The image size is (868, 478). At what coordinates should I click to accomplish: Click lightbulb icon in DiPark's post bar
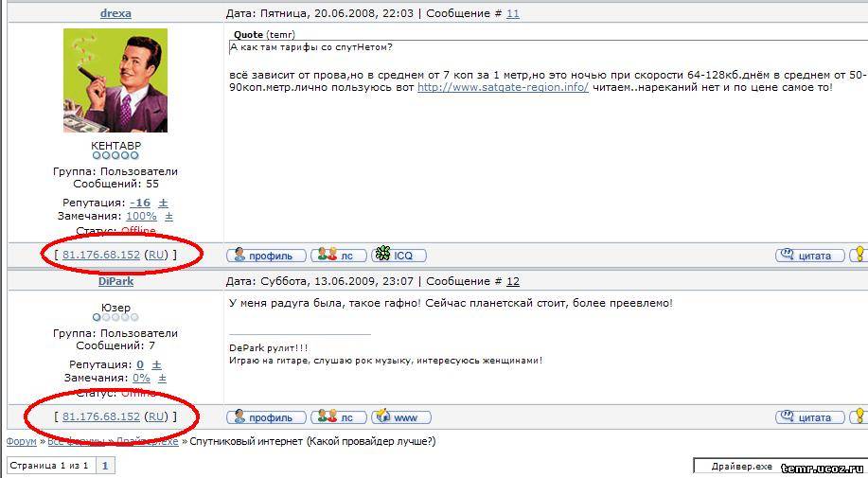click(x=859, y=417)
